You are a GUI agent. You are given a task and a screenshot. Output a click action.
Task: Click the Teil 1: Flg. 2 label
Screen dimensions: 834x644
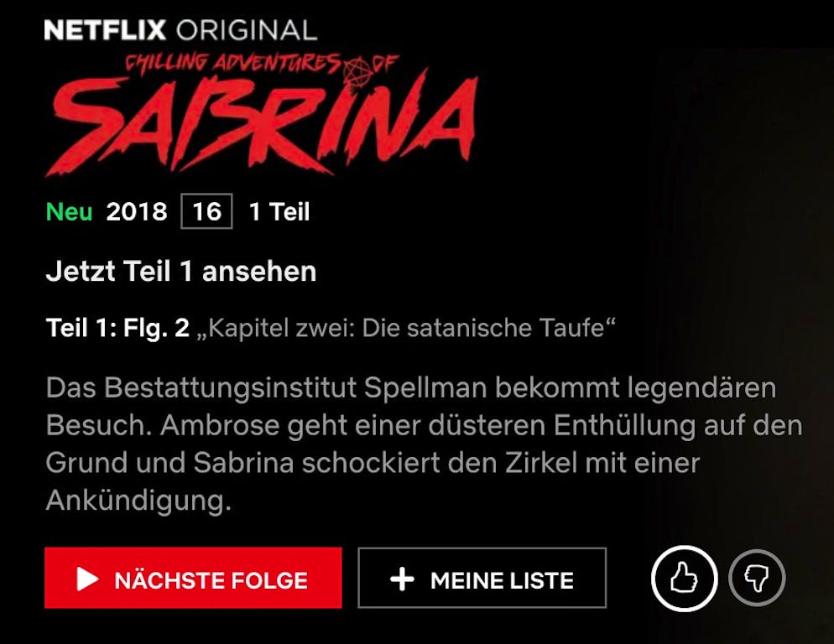pyautogui.click(x=117, y=328)
